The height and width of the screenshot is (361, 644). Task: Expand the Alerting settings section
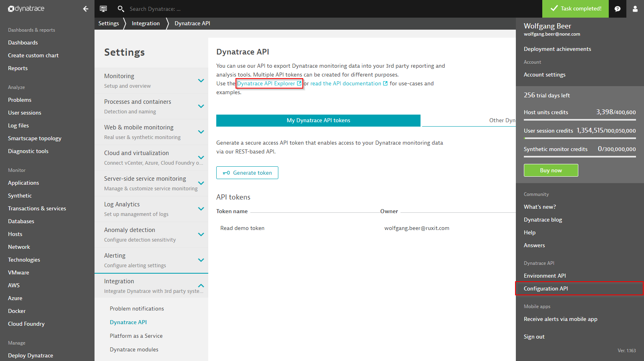[x=151, y=260]
